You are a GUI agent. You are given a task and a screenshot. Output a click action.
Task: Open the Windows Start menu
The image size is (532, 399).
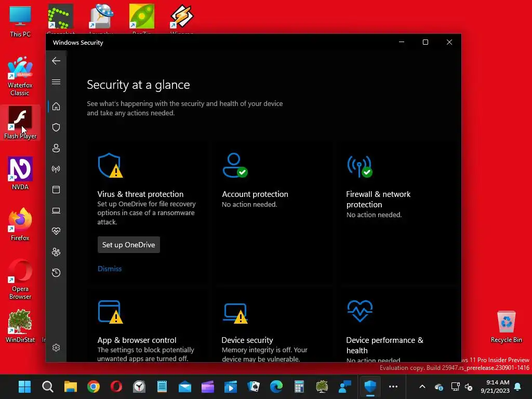point(24,387)
